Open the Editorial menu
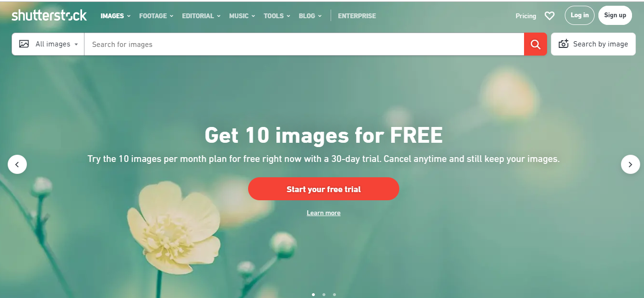 (x=201, y=16)
